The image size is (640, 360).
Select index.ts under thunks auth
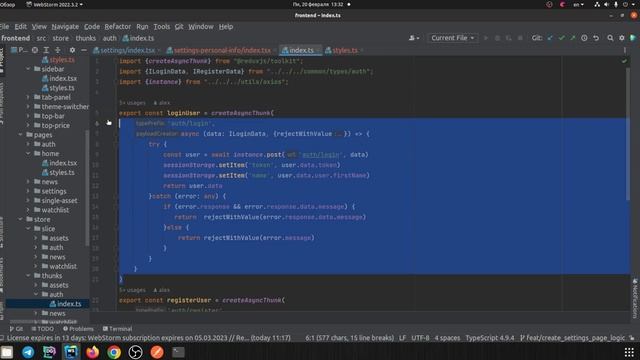coord(69,304)
